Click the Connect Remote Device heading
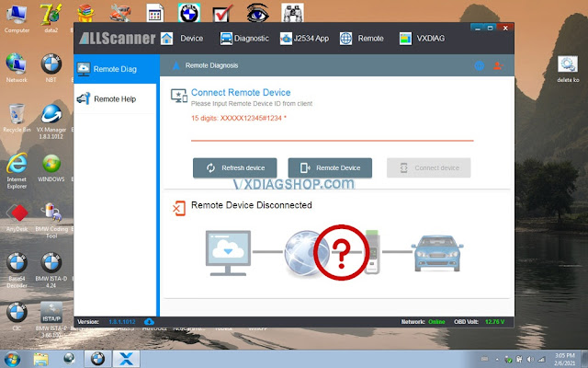Screen dimensions: 588x368 tap(241, 92)
